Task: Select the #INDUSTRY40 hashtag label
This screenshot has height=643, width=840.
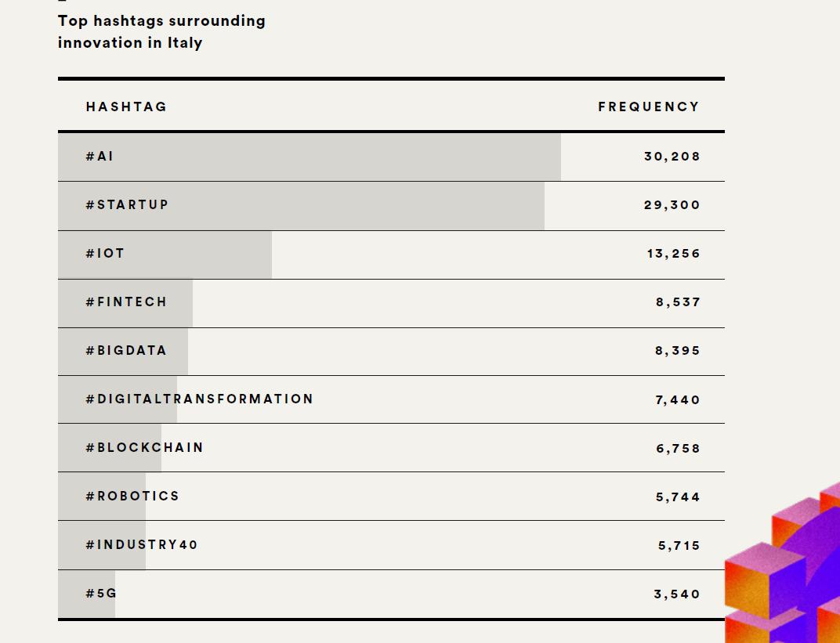Action: point(141,545)
